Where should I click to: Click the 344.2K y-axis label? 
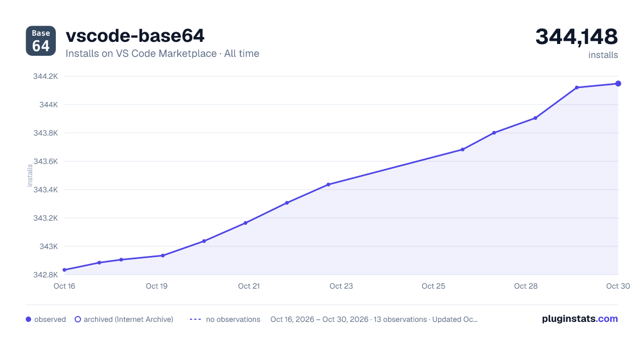[46, 76]
